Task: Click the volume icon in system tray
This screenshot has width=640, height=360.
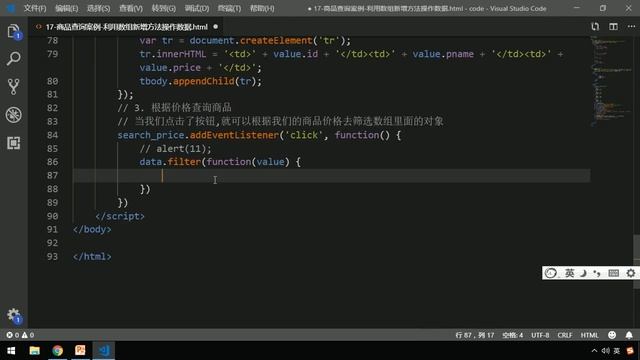Action: tap(605, 351)
